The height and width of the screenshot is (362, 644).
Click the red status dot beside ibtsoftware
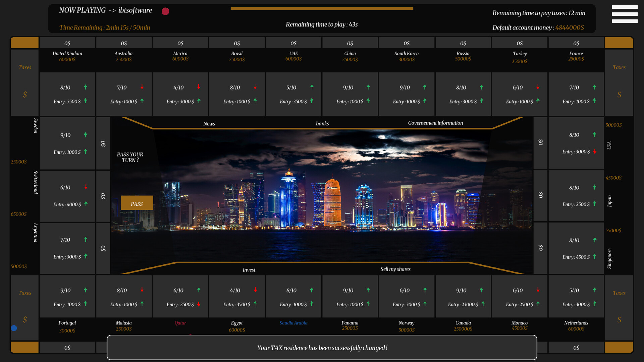coord(165,11)
